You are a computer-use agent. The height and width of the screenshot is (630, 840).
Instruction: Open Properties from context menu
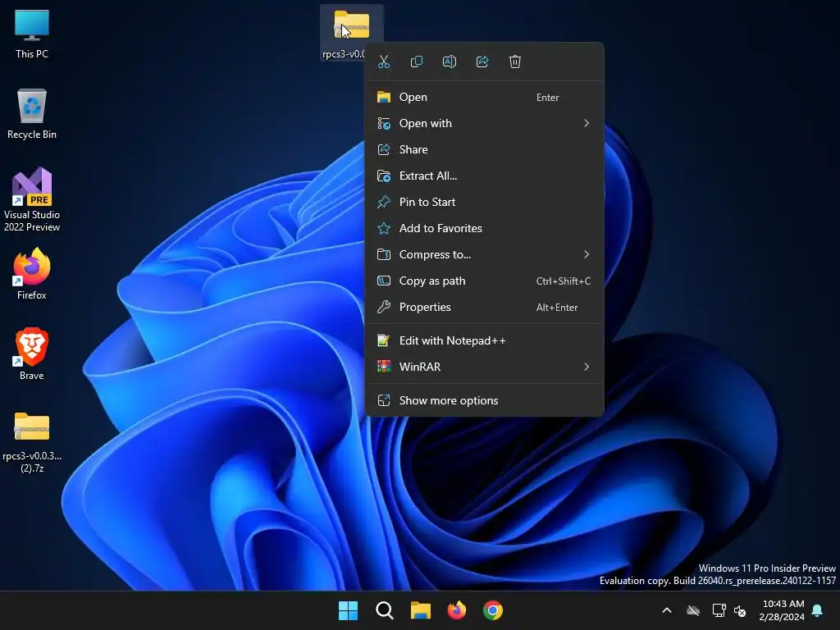[x=484, y=307]
